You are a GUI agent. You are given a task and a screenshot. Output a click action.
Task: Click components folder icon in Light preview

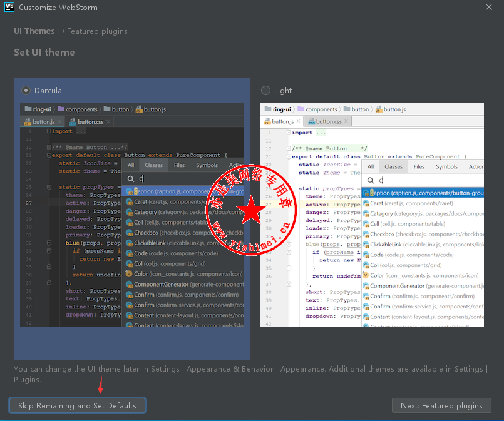[301, 109]
